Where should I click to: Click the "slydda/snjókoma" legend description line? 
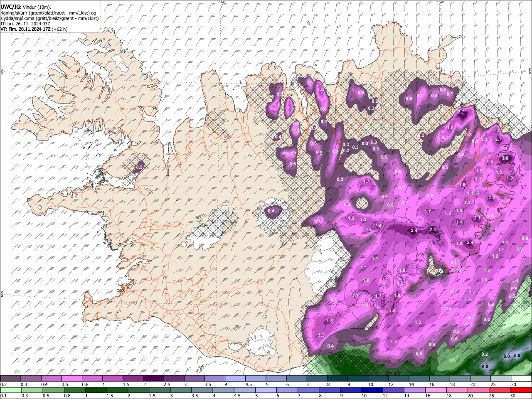pos(49,18)
